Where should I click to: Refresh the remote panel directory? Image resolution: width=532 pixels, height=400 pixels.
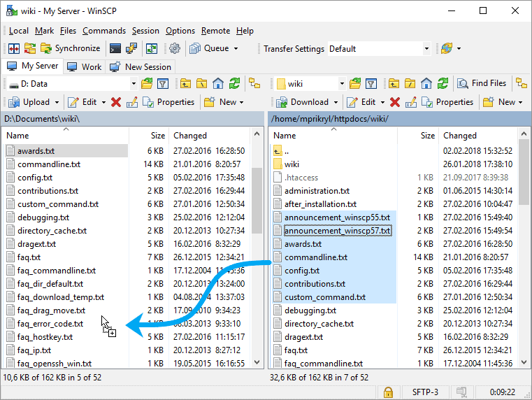443,83
